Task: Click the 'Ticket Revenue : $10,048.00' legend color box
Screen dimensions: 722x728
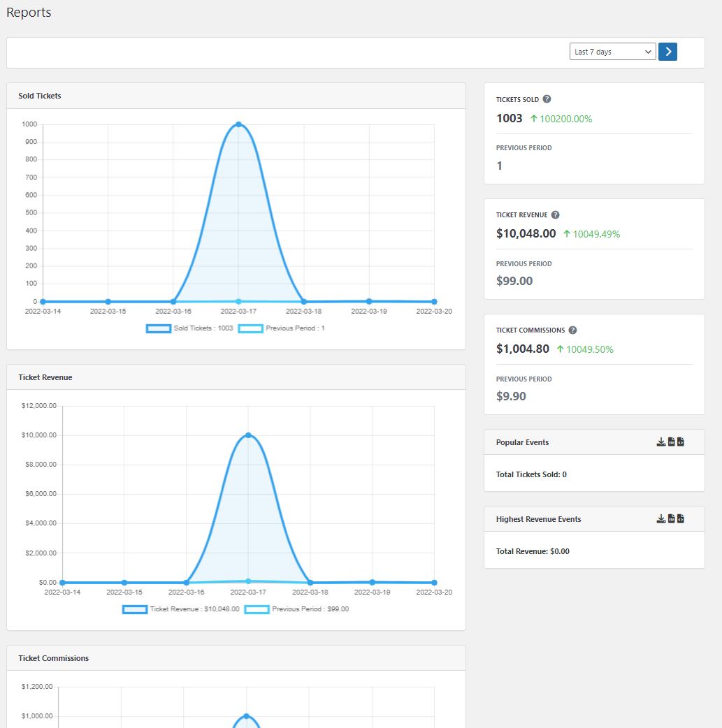Action: click(135, 609)
